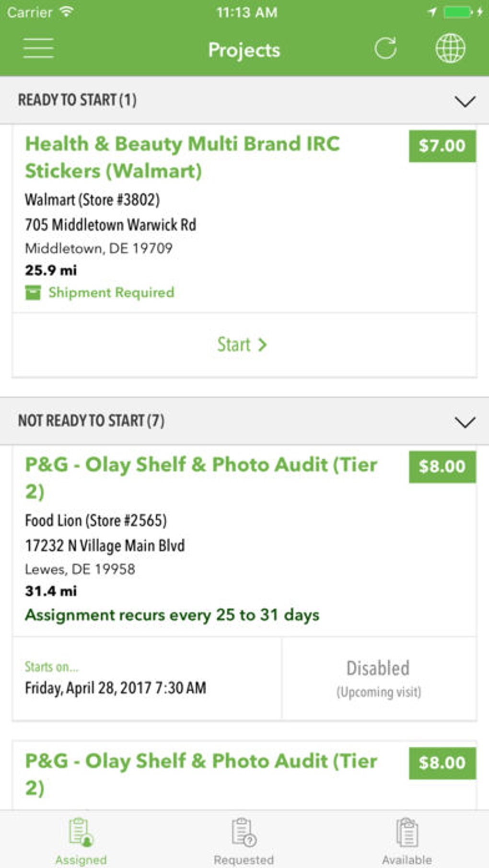Image resolution: width=489 pixels, height=868 pixels.
Task: Tap the location arrow status icon
Action: [432, 12]
